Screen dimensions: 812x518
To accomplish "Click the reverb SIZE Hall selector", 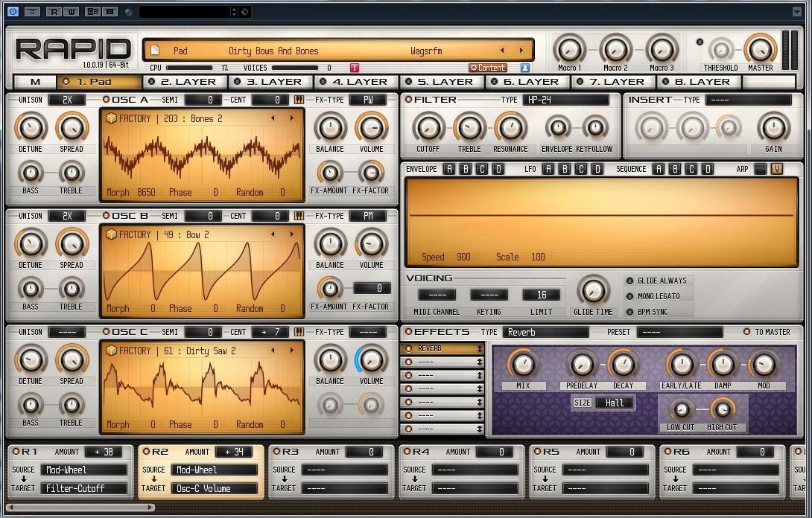I will [615, 403].
